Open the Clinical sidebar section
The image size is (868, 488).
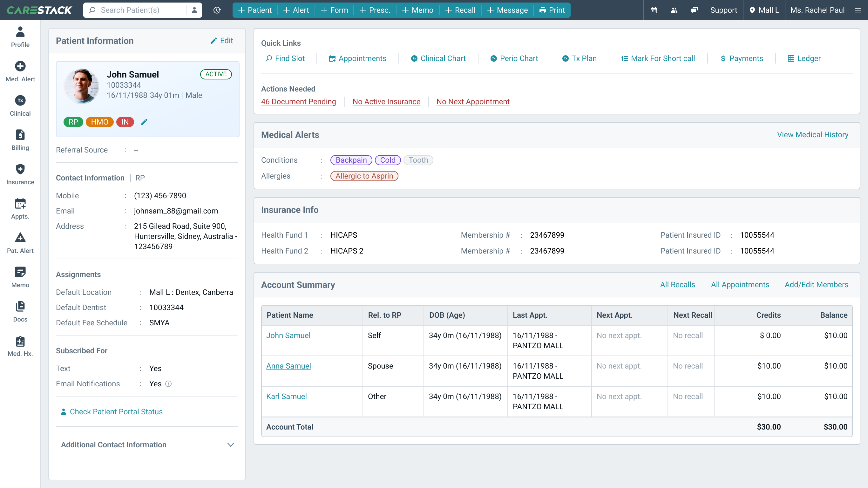point(20,106)
